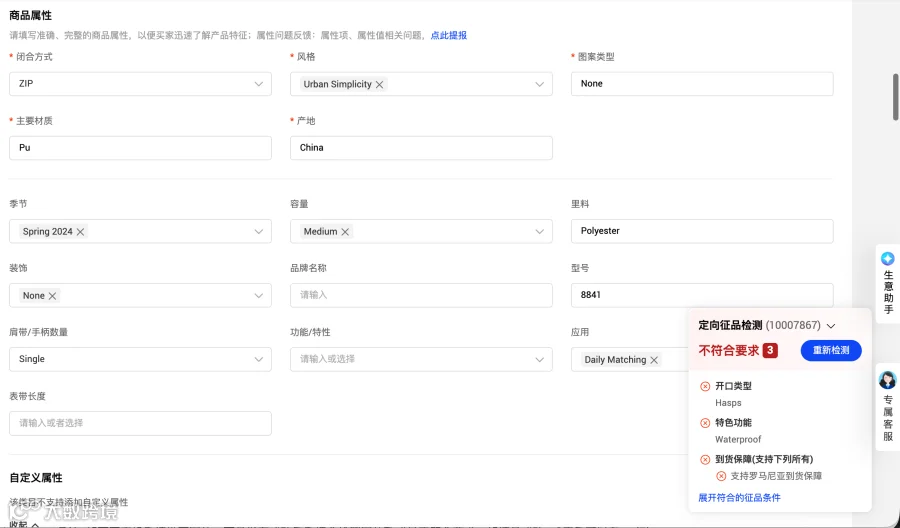
Task: Click the error icon beside 开口类型
Action: coord(705,386)
